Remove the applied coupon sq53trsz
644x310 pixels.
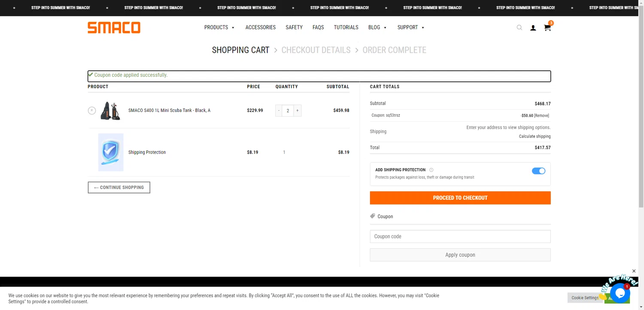click(x=541, y=115)
